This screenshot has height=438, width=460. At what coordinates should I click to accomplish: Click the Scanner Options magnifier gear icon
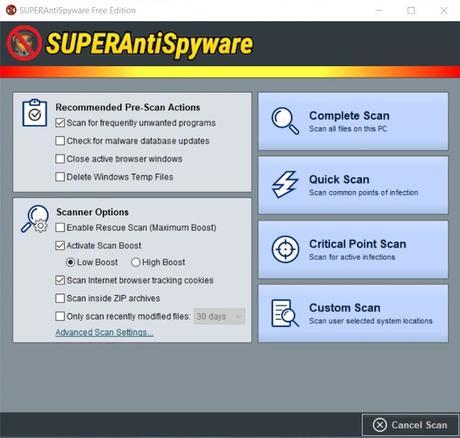point(35,219)
